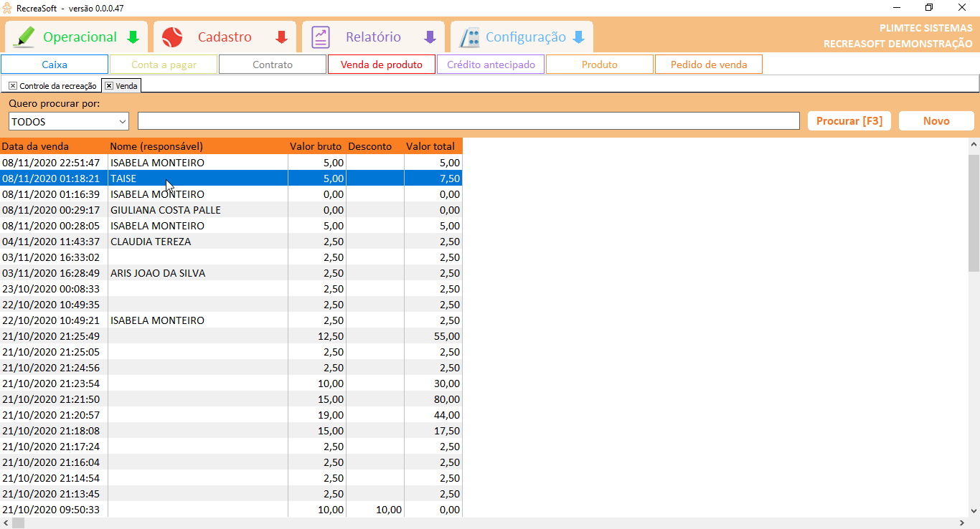Screen dimensions: 980x529
Task: Click vertical scrollbar up arrow
Action: (974, 144)
